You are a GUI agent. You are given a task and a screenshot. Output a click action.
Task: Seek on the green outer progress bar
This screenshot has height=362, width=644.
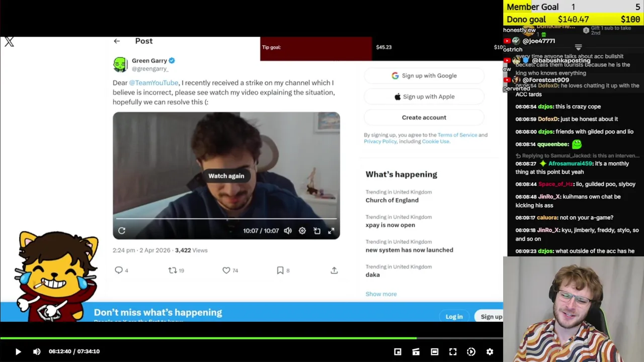252,338
